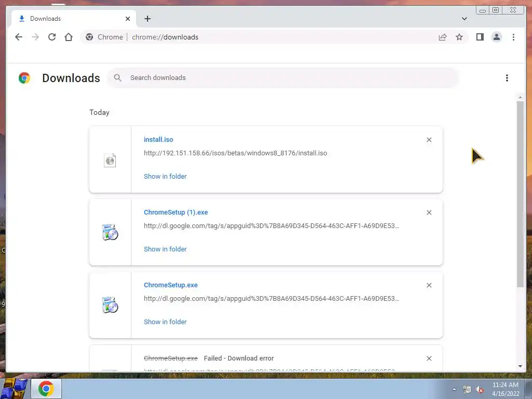Click the ChromeSetup.exe installer icon
532x399 pixels.
(x=110, y=305)
